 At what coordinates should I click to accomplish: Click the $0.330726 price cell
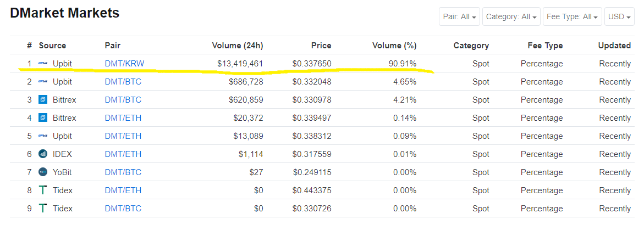coord(312,208)
